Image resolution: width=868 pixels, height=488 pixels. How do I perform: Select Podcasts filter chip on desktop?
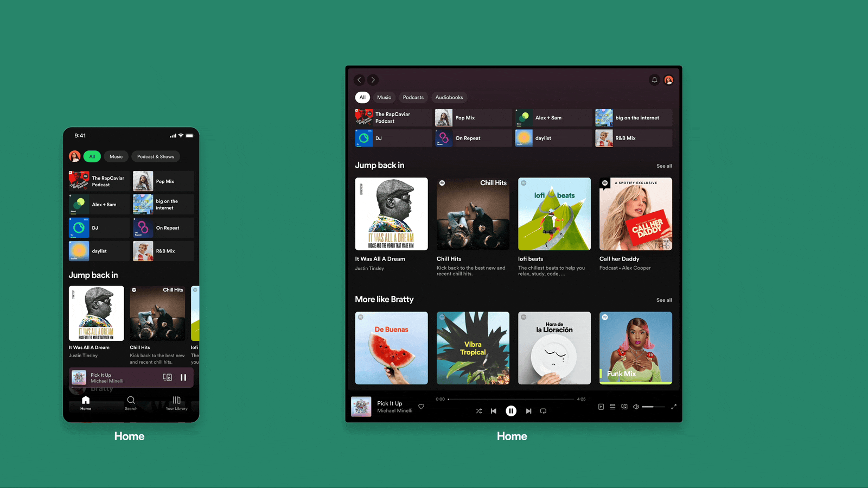pos(413,97)
